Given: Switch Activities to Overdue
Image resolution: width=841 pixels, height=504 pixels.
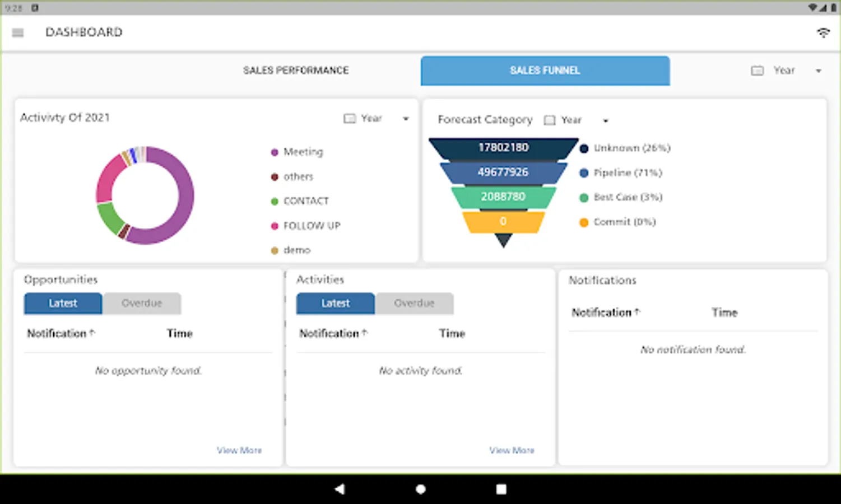Looking at the screenshot, I should (x=414, y=303).
